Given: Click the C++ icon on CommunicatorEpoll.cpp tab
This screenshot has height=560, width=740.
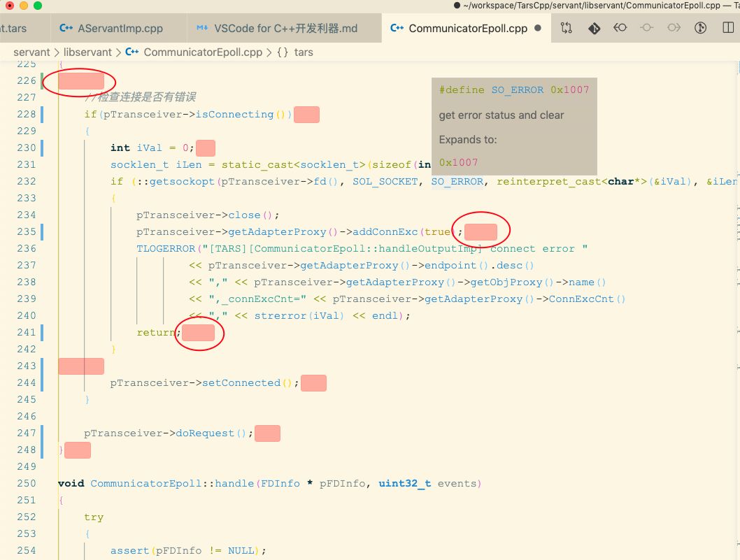Looking at the screenshot, I should coord(397,28).
